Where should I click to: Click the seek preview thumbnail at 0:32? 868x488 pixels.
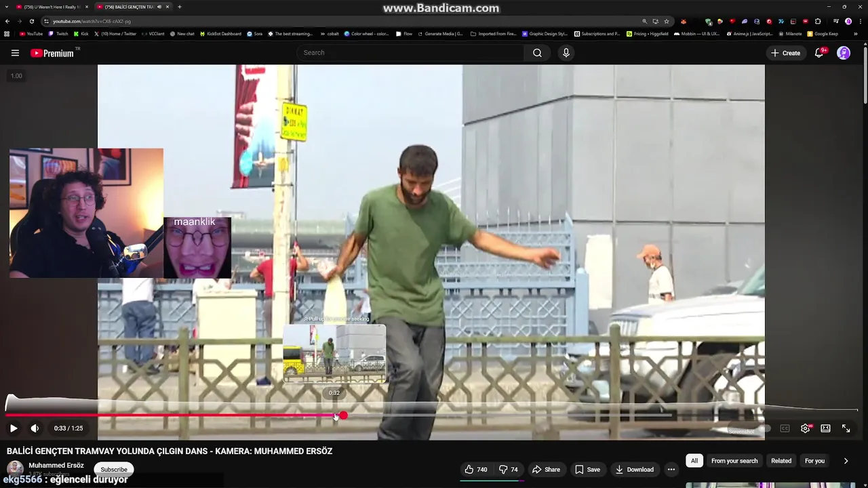coord(334,354)
